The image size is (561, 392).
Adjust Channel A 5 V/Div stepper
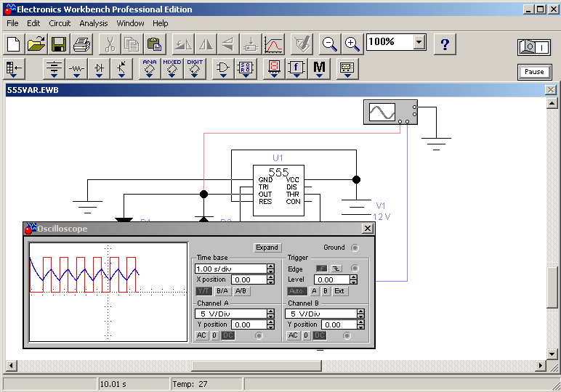(x=271, y=314)
